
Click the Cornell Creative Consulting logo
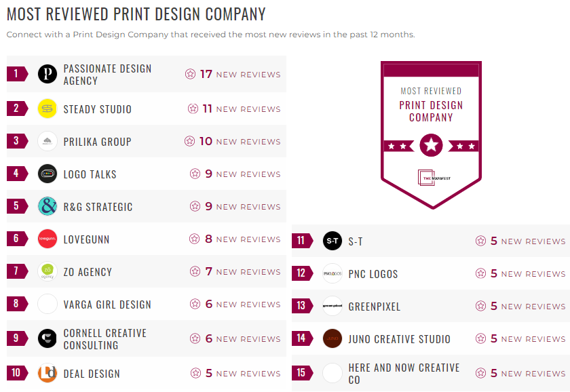[x=46, y=338]
